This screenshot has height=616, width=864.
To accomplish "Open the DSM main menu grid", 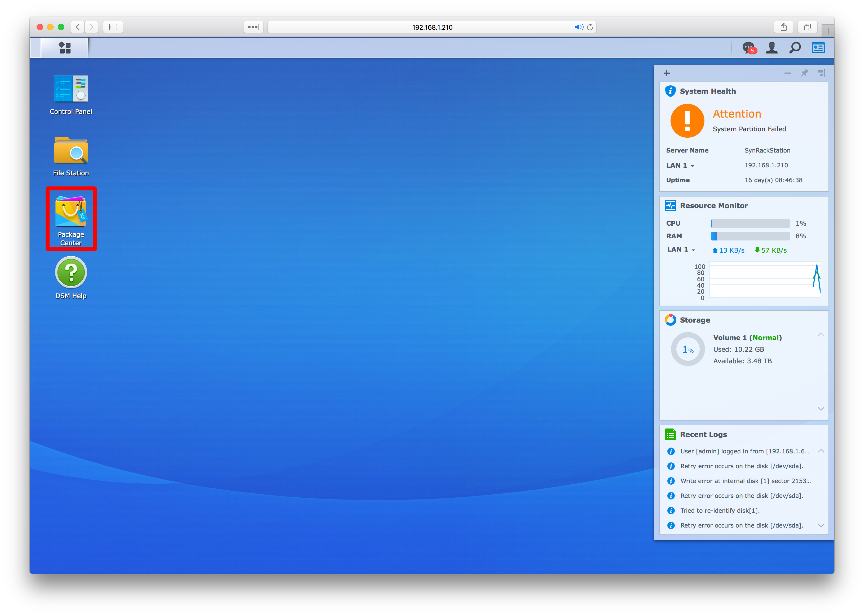I will (x=65, y=48).
